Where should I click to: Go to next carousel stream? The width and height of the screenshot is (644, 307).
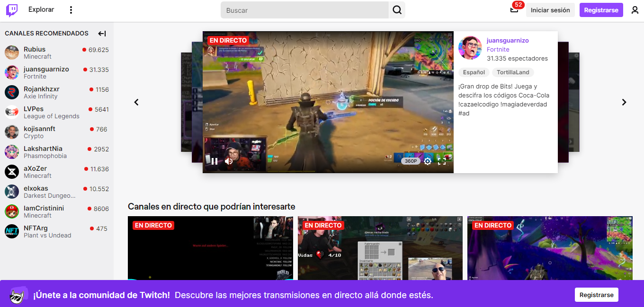click(624, 102)
